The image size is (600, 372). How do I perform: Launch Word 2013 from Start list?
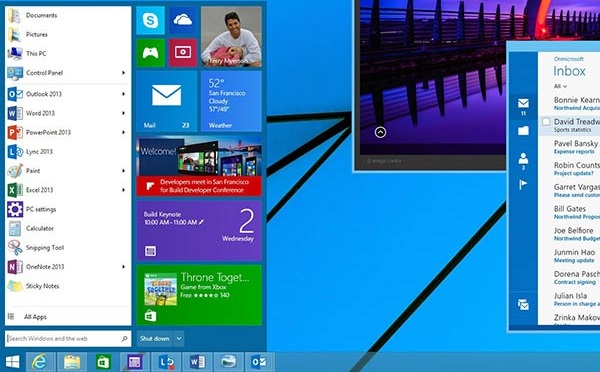(69, 113)
